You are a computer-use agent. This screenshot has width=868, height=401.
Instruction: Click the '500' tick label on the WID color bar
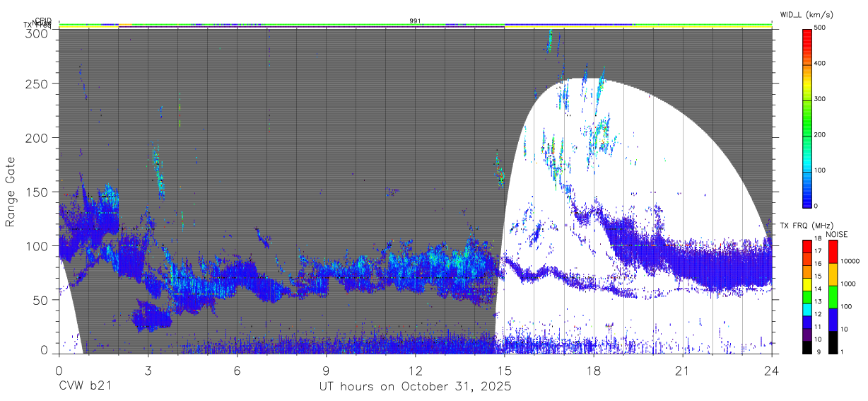click(x=821, y=28)
